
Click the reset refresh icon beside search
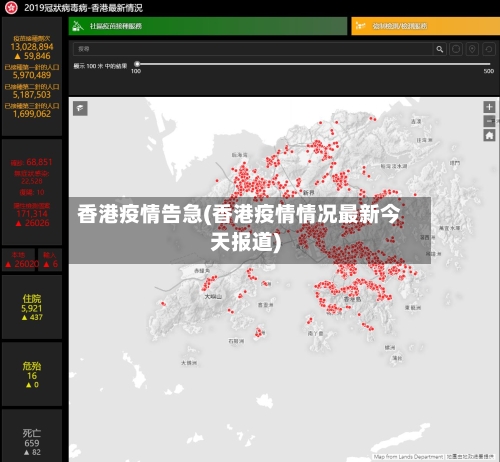pos(489,49)
